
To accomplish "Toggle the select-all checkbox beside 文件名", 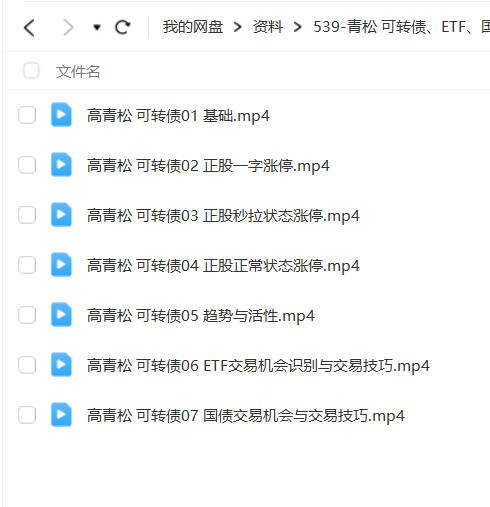I will coord(31,71).
